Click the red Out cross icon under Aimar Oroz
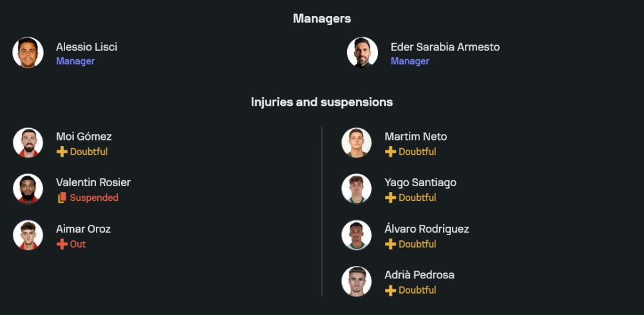The image size is (644, 315). click(x=62, y=245)
